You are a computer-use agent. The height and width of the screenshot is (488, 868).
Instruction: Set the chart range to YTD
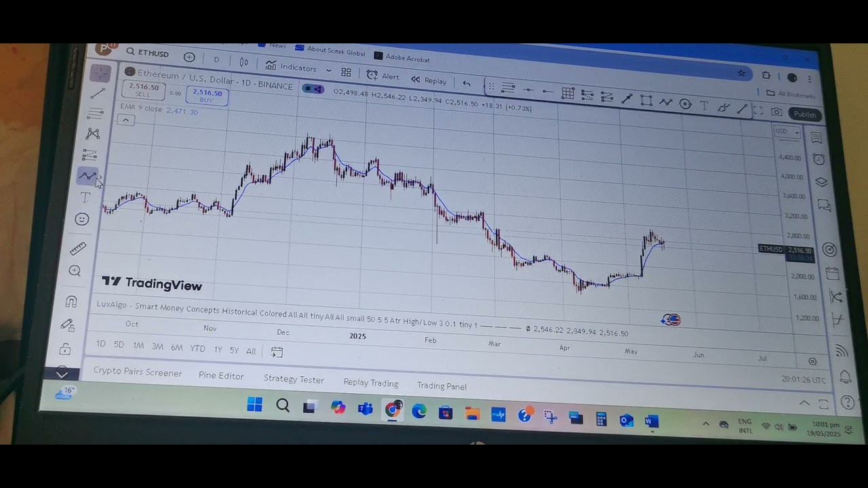tap(197, 348)
